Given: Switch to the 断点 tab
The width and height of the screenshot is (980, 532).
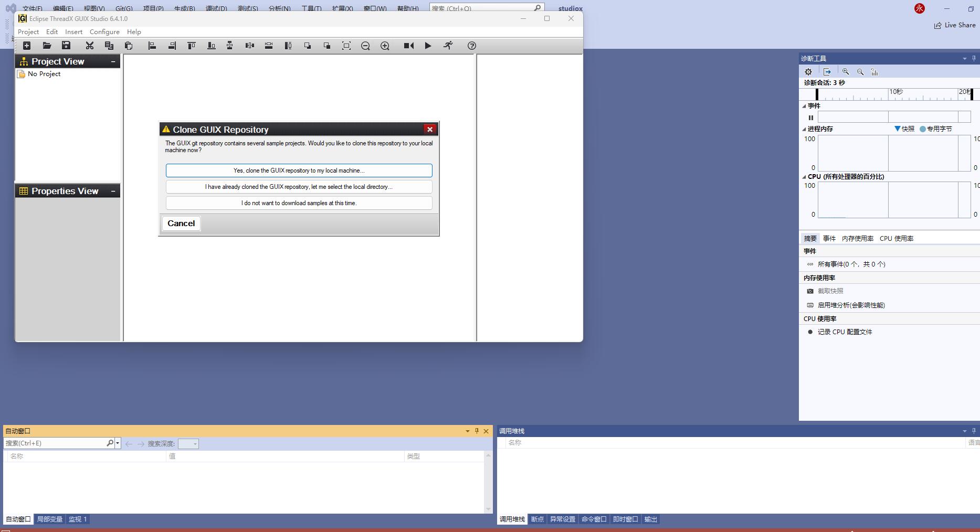Looking at the screenshot, I should point(538,519).
